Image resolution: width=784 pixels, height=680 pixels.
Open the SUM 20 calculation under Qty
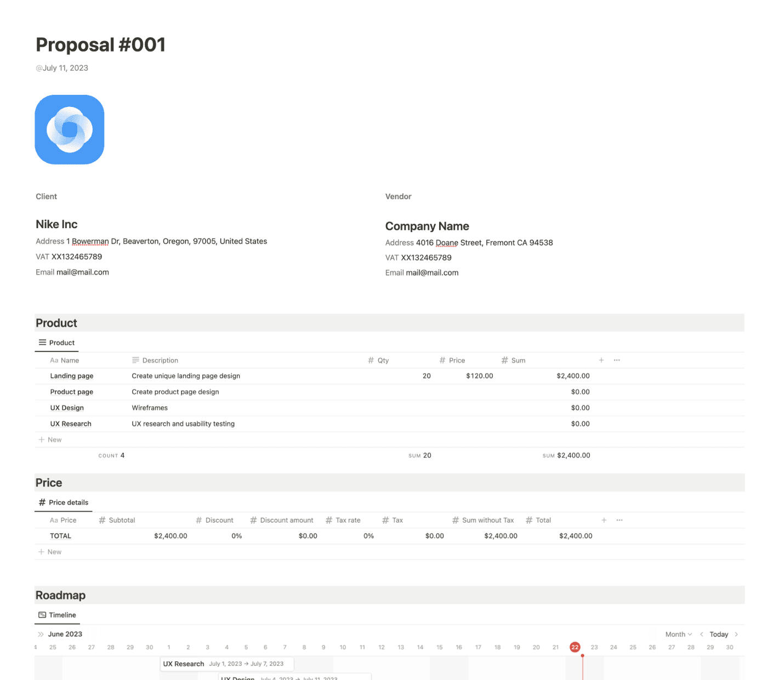tap(420, 456)
